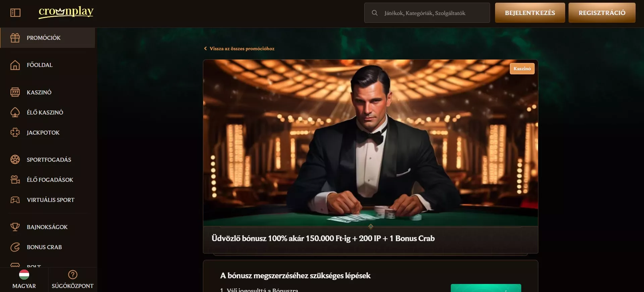Open the Súgóközpont question mark icon

pyautogui.click(x=73, y=275)
